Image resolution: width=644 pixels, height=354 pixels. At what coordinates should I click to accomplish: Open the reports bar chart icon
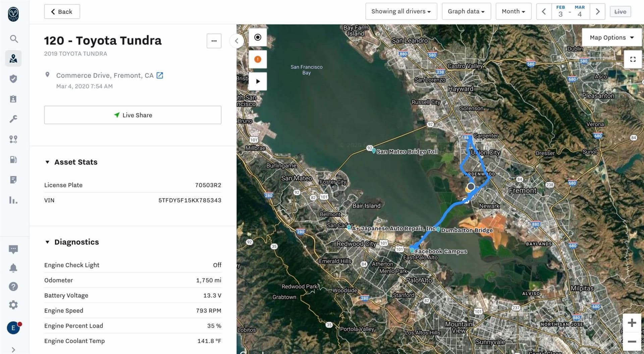tap(13, 200)
